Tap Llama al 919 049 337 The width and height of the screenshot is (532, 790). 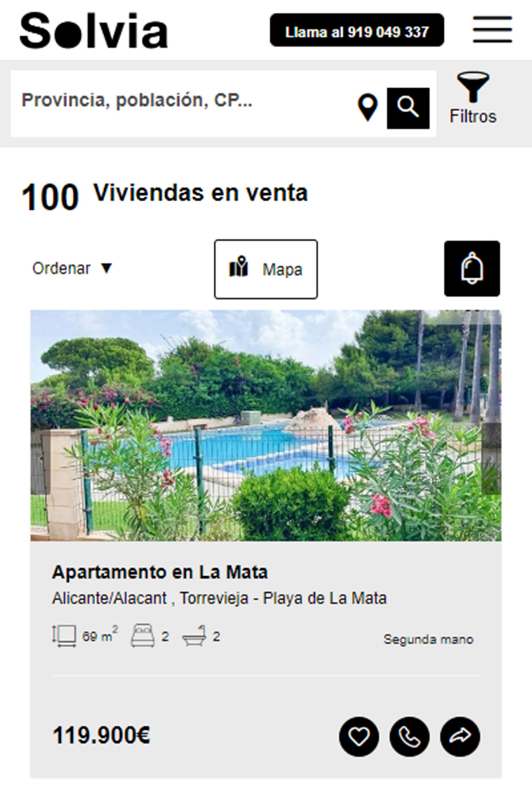[x=357, y=30]
